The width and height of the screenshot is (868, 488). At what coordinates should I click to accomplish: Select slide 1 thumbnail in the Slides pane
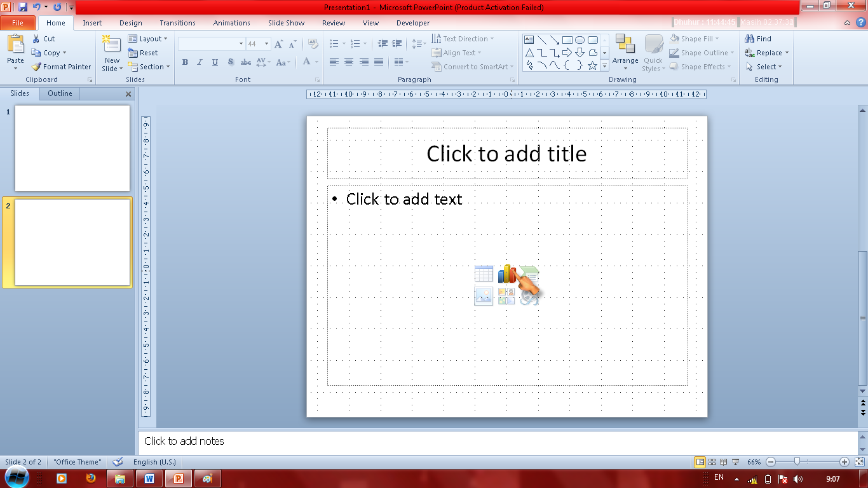(x=72, y=148)
